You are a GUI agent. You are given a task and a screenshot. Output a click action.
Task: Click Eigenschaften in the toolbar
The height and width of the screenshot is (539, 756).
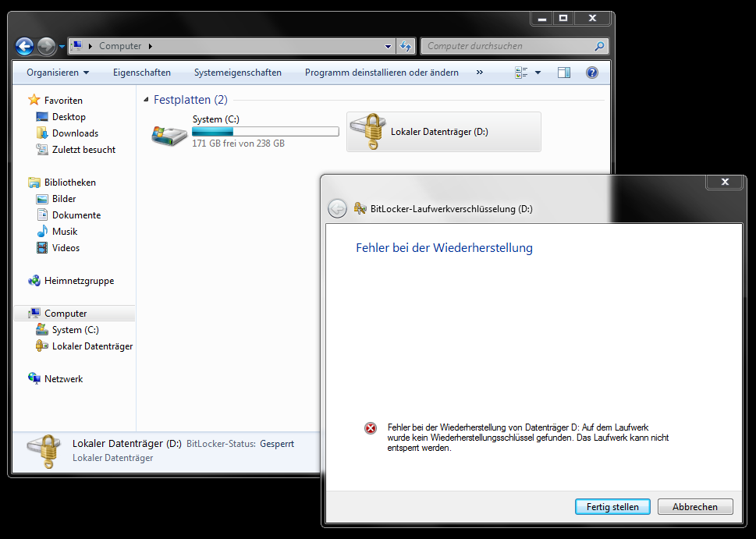pyautogui.click(x=142, y=73)
